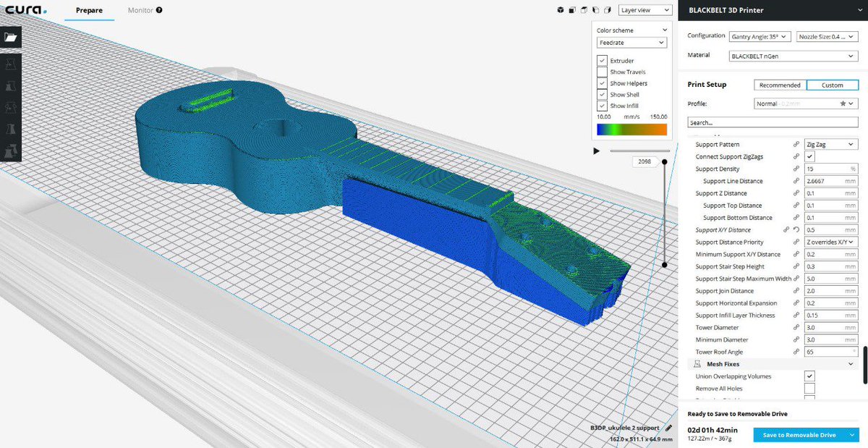The height and width of the screenshot is (448, 868).
Task: Open Support Distance Priority dropdown
Action: 830,242
